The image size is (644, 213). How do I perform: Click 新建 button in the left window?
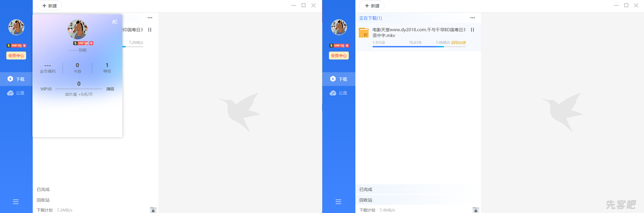[49, 6]
